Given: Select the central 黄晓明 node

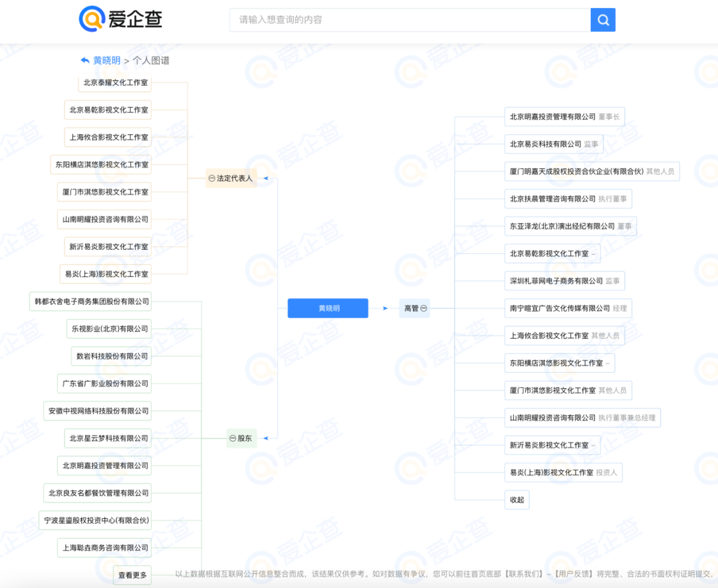Looking at the screenshot, I should (328, 308).
